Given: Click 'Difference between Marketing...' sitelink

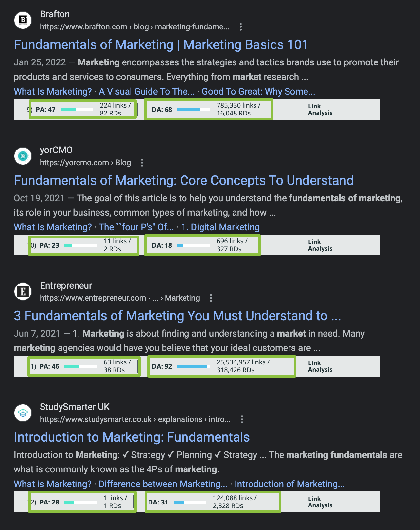Looking at the screenshot, I should 163,484.
